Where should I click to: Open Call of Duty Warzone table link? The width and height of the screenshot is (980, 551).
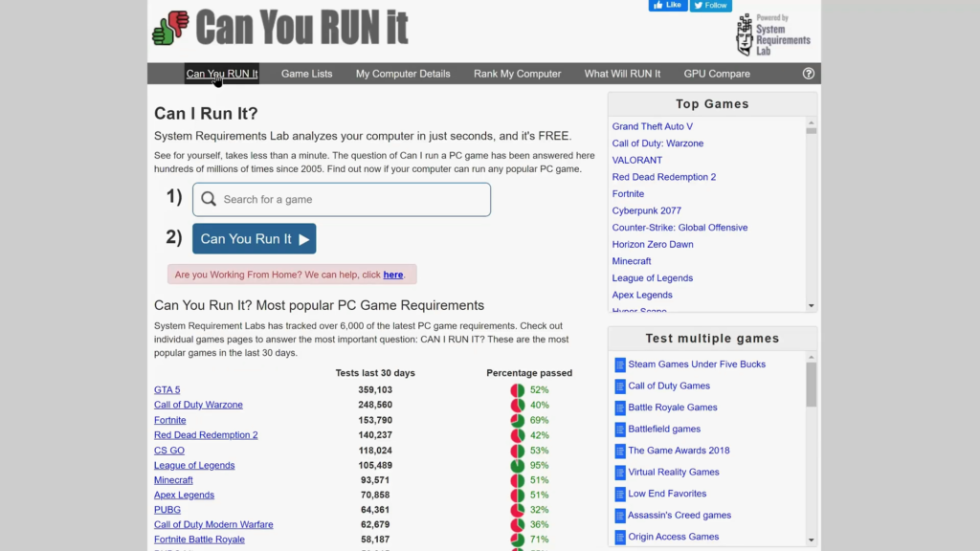(198, 405)
